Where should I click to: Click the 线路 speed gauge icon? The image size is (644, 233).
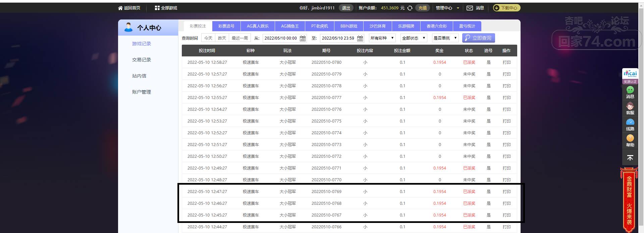pyautogui.click(x=630, y=122)
